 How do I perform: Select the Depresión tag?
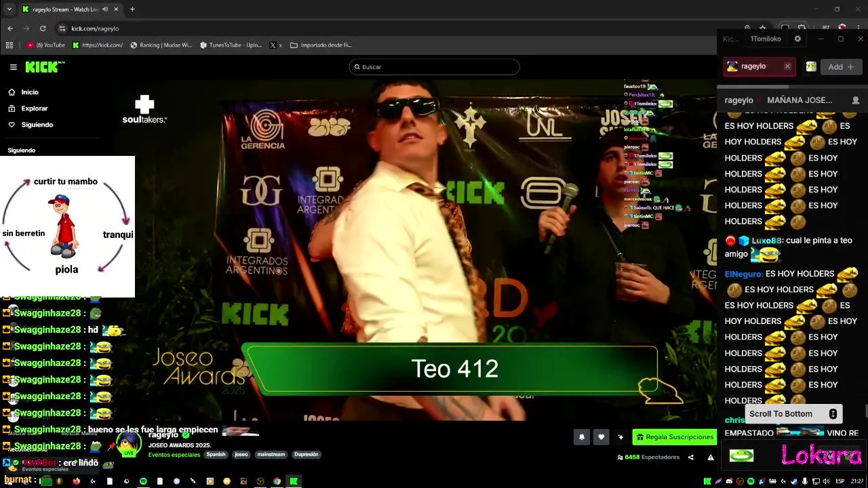[x=307, y=455]
